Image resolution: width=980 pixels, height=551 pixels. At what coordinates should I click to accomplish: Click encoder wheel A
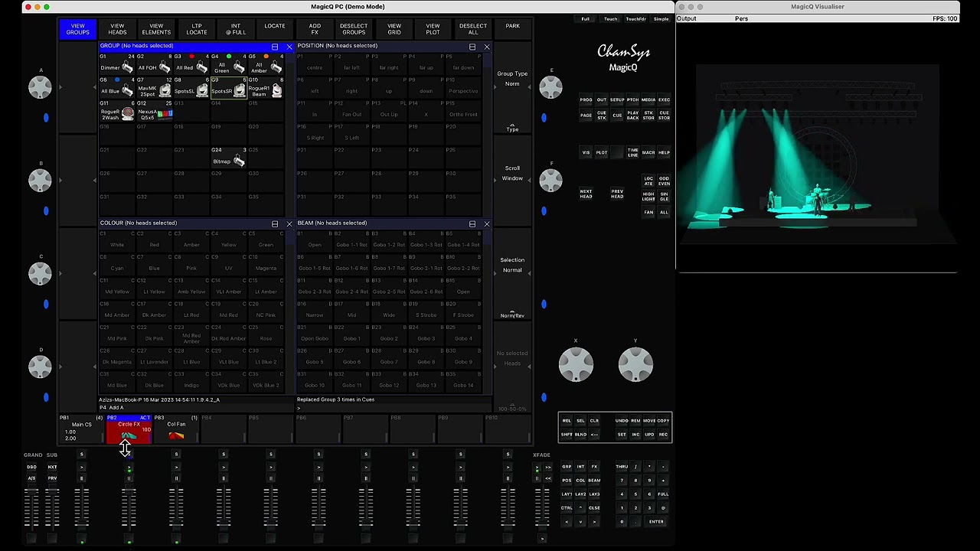click(x=40, y=87)
